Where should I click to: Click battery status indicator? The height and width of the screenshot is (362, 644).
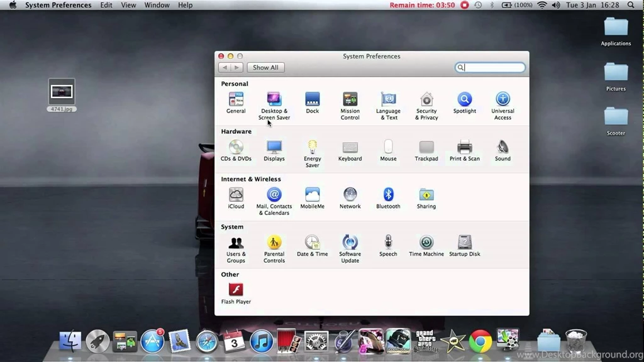click(517, 5)
